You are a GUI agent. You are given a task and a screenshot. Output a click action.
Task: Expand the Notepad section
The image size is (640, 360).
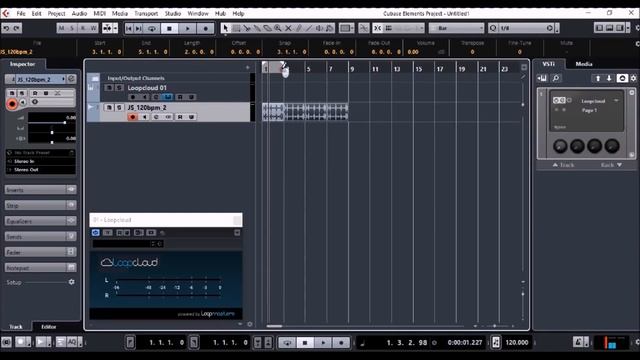pyautogui.click(x=40, y=268)
